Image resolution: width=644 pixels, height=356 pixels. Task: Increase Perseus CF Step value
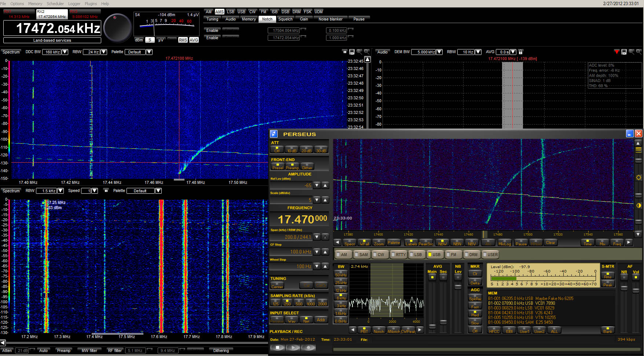point(325,252)
